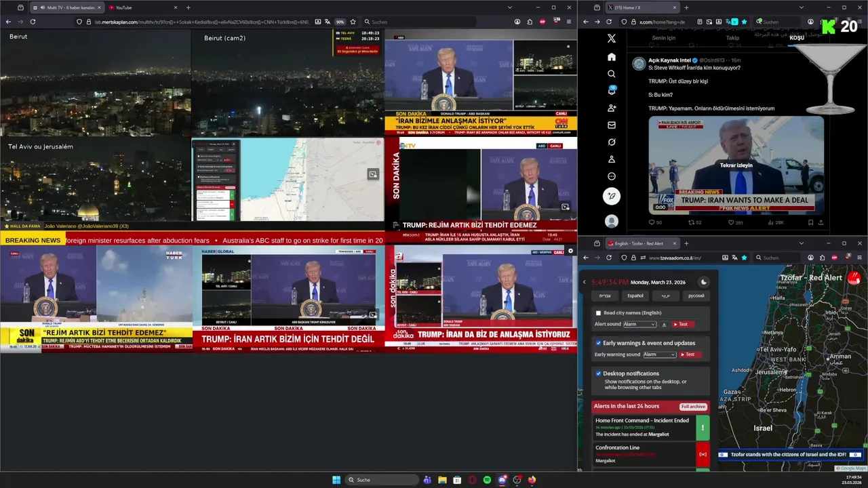Viewport: 868px width, 488px height.
Task: Open X Messages envelope icon
Action: click(x=612, y=125)
